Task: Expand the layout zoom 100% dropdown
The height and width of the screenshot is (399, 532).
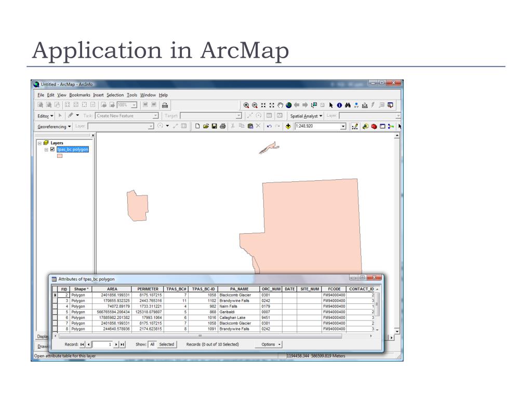Action: coord(134,105)
